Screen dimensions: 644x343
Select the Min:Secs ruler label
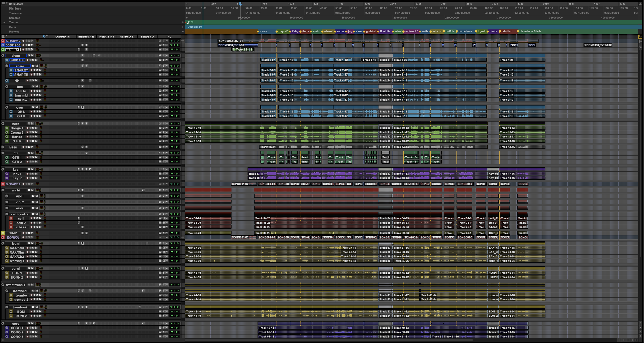point(15,9)
